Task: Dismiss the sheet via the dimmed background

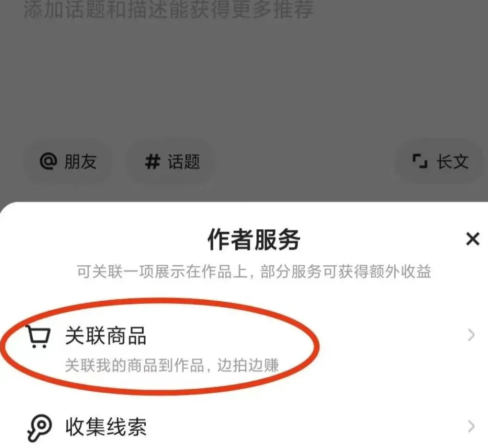Action: click(x=244, y=78)
